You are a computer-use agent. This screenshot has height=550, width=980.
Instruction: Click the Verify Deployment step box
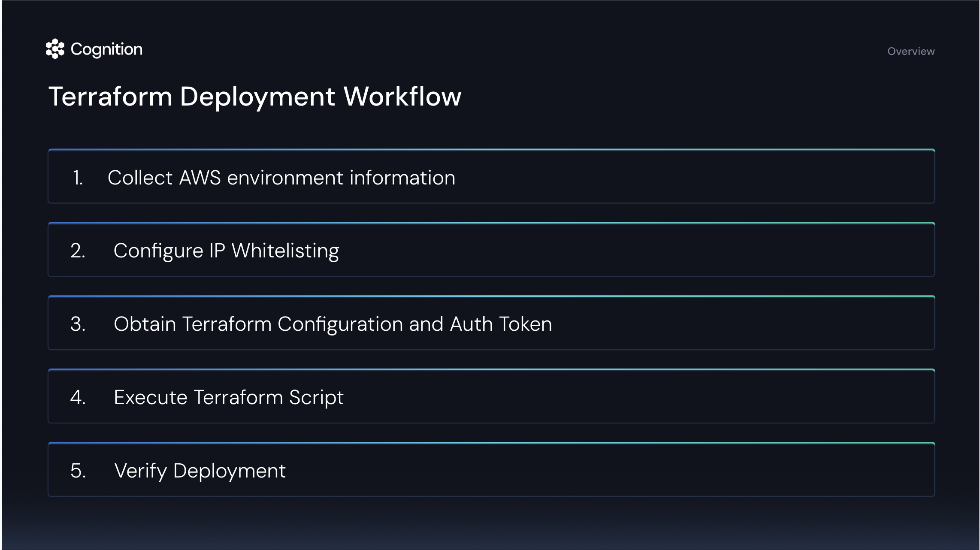point(491,471)
